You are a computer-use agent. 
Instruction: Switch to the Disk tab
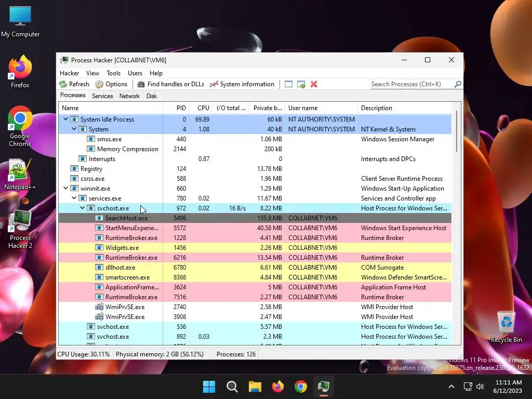click(x=151, y=96)
